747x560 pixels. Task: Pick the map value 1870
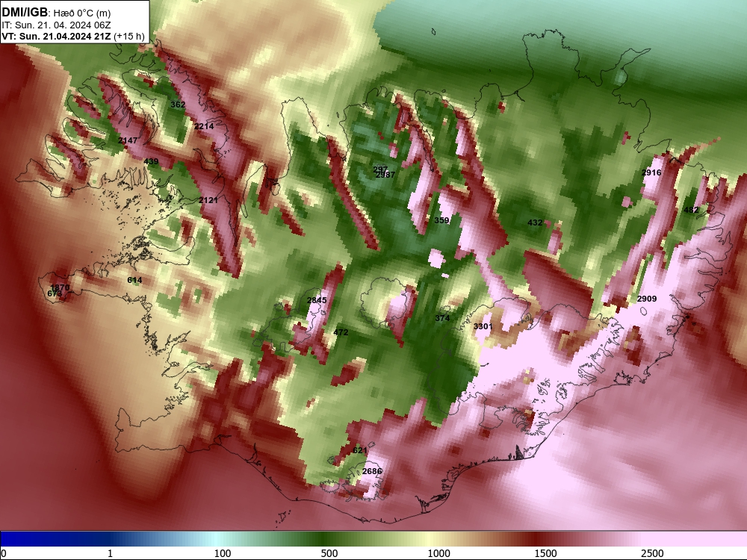[x=60, y=287]
